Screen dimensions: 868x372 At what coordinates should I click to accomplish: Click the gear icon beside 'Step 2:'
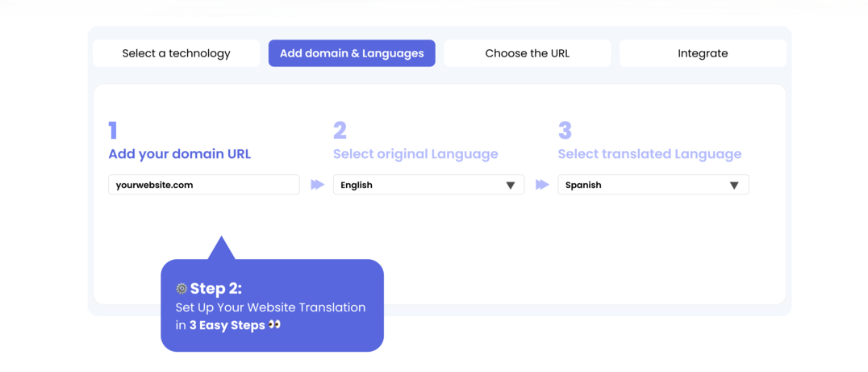[182, 288]
